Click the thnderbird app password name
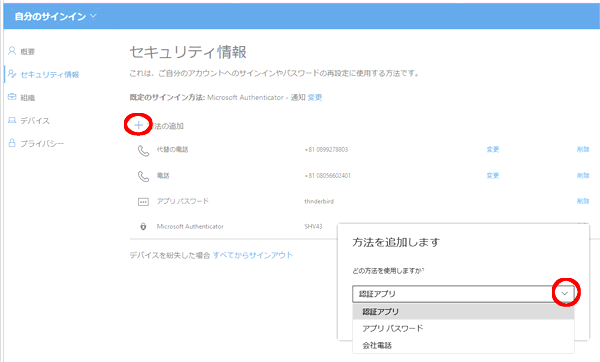This screenshot has width=600, height=362. click(319, 201)
